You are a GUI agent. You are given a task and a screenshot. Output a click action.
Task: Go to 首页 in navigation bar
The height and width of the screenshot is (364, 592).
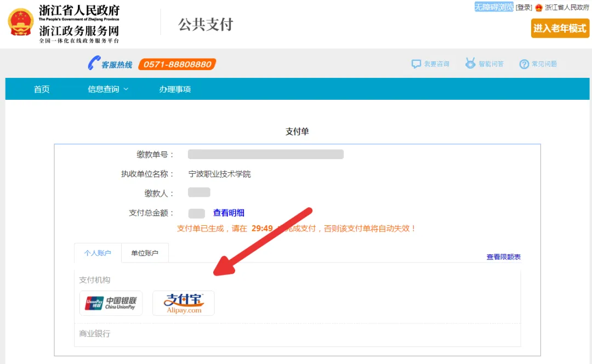coord(42,89)
